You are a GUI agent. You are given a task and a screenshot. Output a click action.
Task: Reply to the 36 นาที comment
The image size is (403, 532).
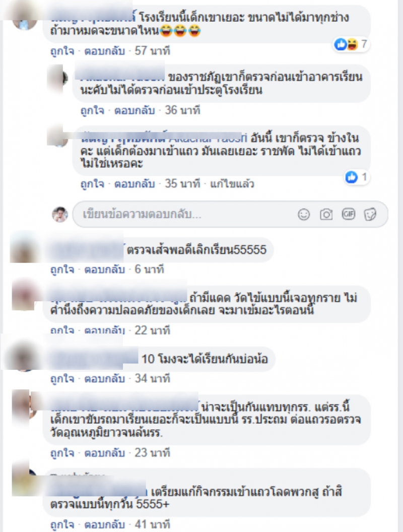[x=135, y=110]
